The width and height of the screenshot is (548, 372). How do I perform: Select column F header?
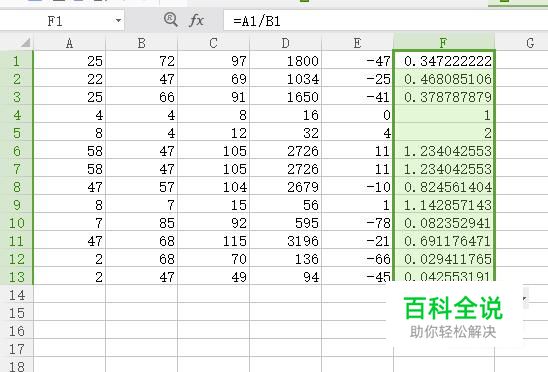(x=444, y=43)
